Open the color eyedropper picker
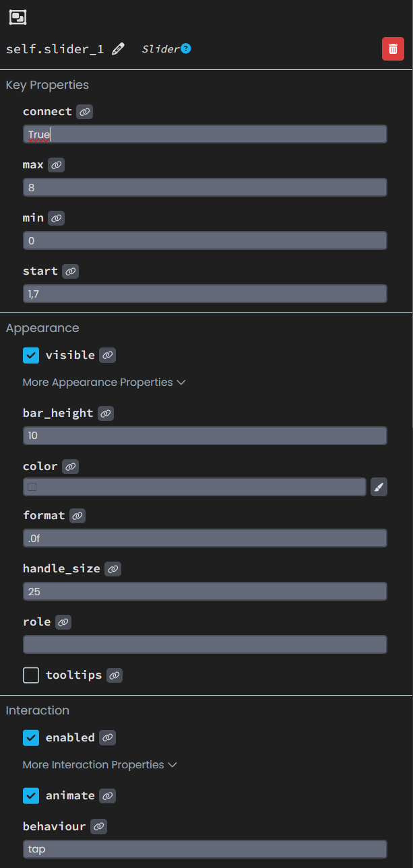413x868 pixels. coord(378,487)
